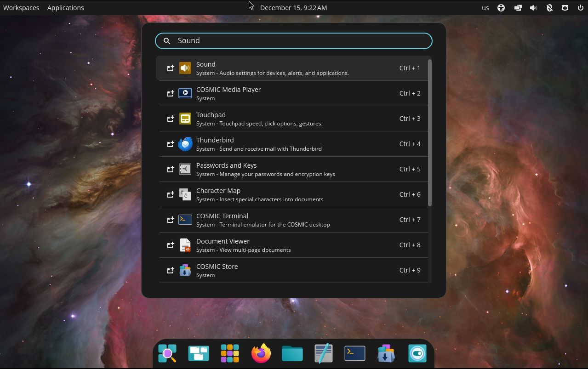Open Firefox from the dock
The height and width of the screenshot is (369, 588).
point(261,353)
